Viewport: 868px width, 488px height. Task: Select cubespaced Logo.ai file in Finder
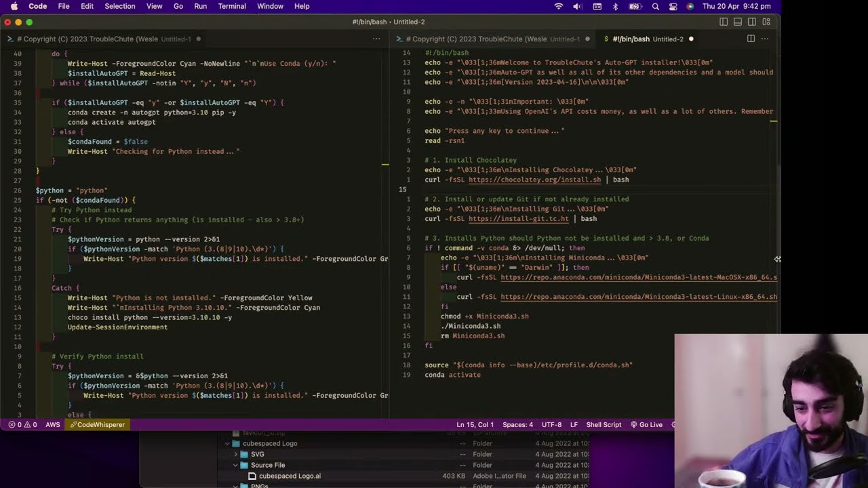click(290, 476)
